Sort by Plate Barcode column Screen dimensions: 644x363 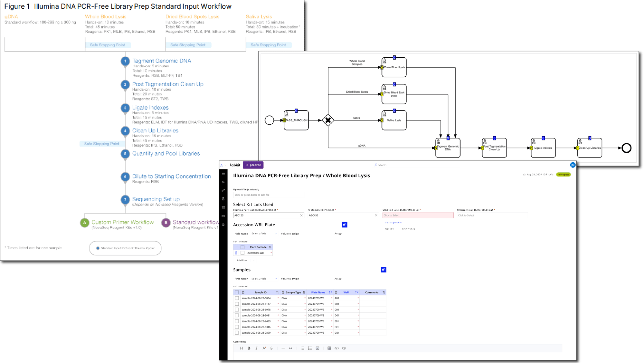[x=270, y=247]
